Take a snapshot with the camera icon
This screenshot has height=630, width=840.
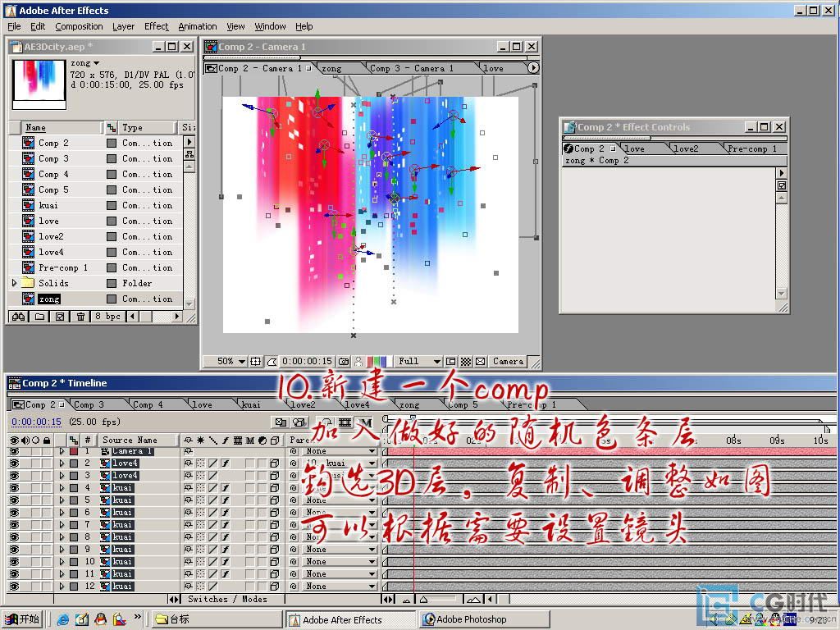pyautogui.click(x=344, y=362)
